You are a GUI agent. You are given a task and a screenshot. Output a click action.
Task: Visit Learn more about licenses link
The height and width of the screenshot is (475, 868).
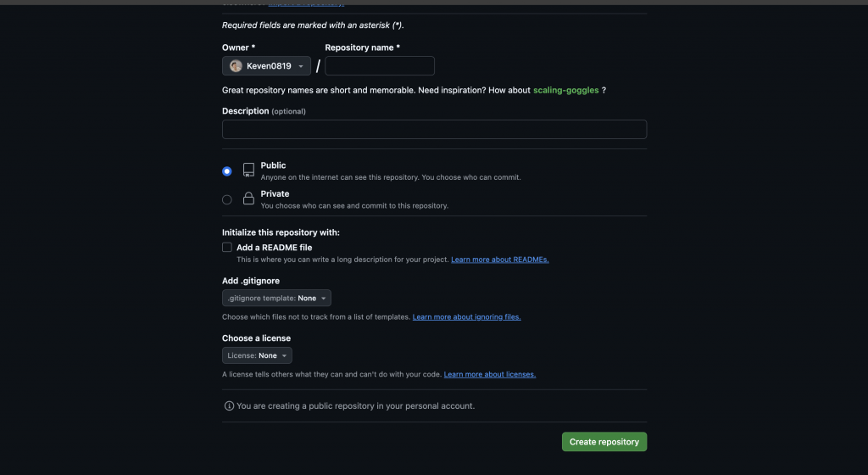[x=490, y=374]
